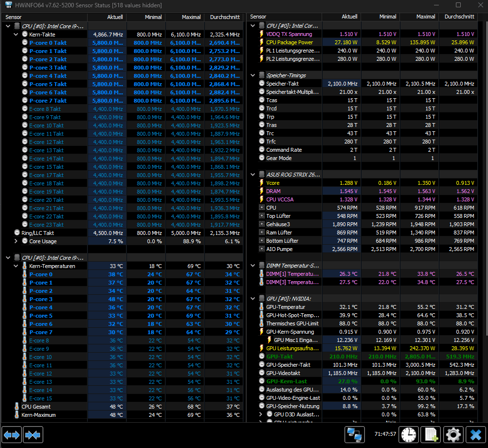Screen dimensions: 488x448
Task: Click the chip icon beside ASUS ROG STRIX
Action: point(262,175)
